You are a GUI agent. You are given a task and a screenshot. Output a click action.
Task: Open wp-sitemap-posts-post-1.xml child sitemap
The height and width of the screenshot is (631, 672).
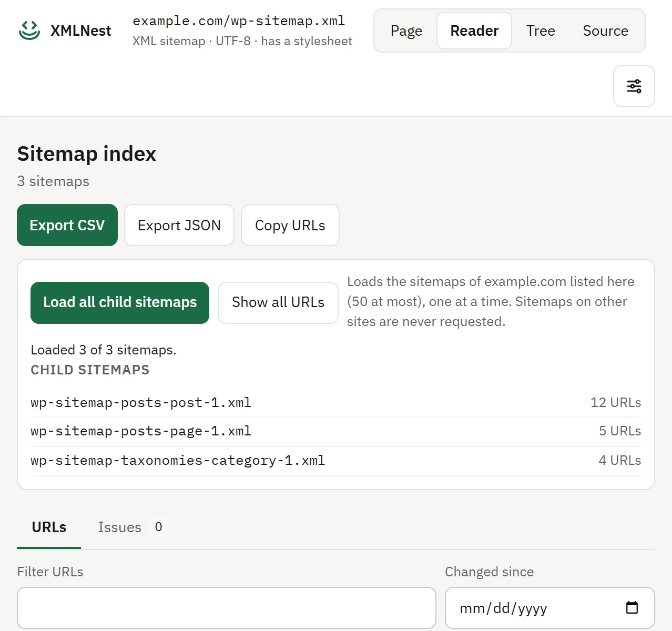pyautogui.click(x=141, y=403)
